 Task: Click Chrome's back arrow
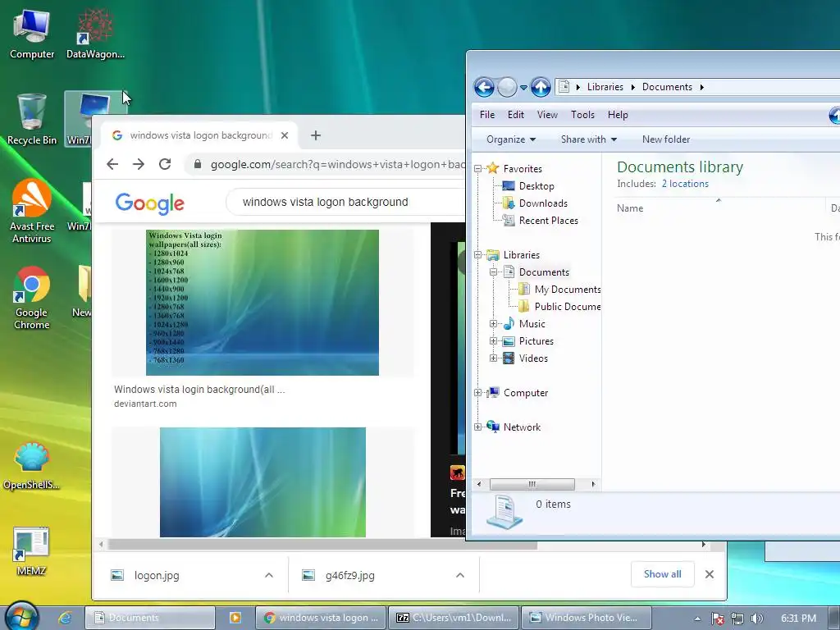pos(112,164)
